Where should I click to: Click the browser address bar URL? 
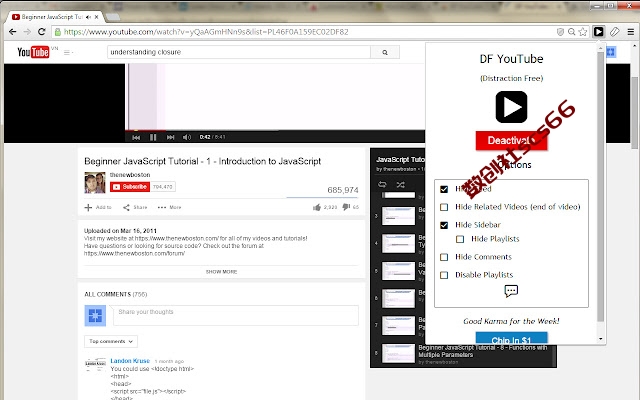206,32
